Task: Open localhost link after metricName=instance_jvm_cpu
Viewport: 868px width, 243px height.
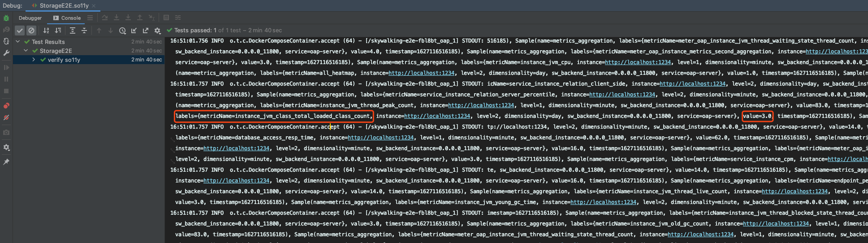Action: (x=638, y=62)
